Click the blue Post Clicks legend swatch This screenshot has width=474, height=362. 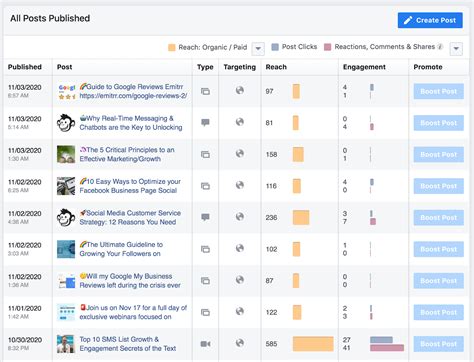click(x=275, y=47)
